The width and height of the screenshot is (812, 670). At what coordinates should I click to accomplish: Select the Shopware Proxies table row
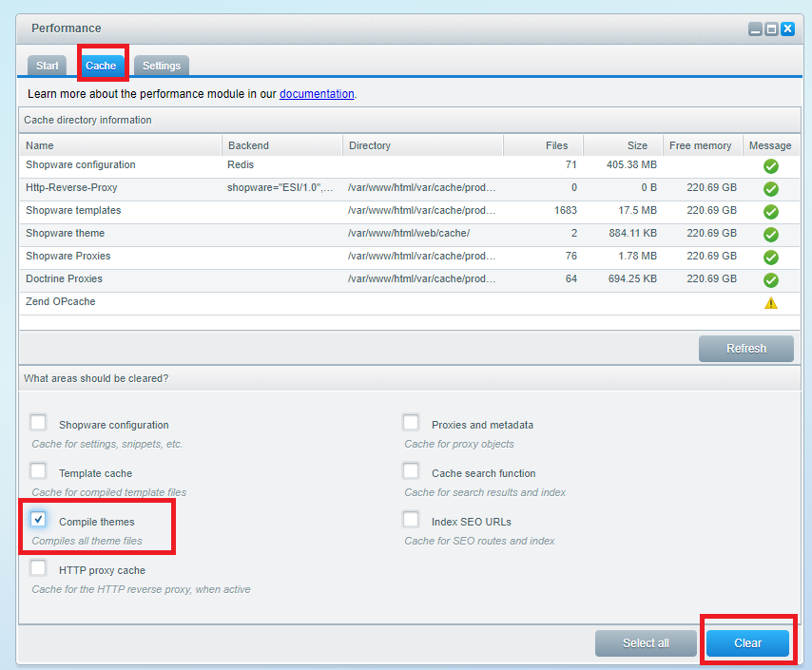[x=285, y=257]
